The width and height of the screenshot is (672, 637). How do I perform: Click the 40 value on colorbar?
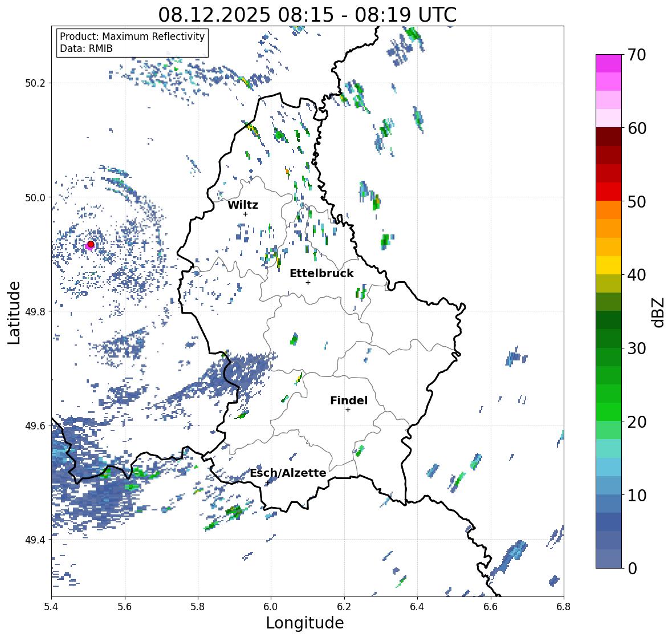[637, 275]
